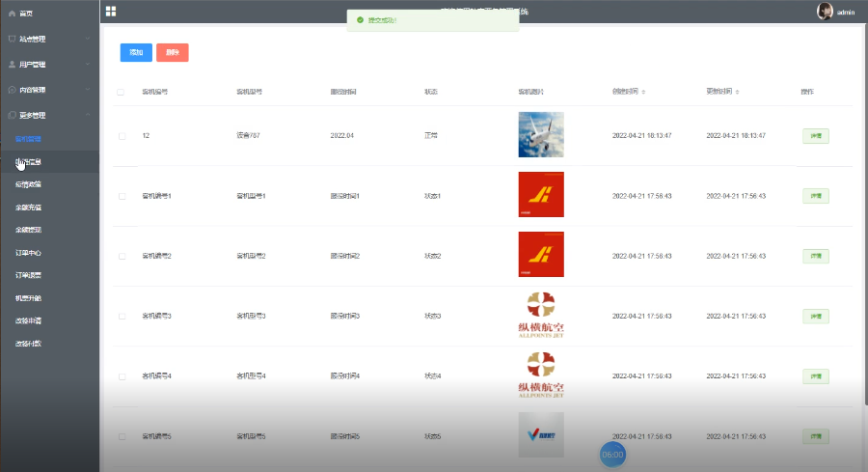Click the 客机型号1 cell
Viewport: 868px width, 472px height.
252,196
